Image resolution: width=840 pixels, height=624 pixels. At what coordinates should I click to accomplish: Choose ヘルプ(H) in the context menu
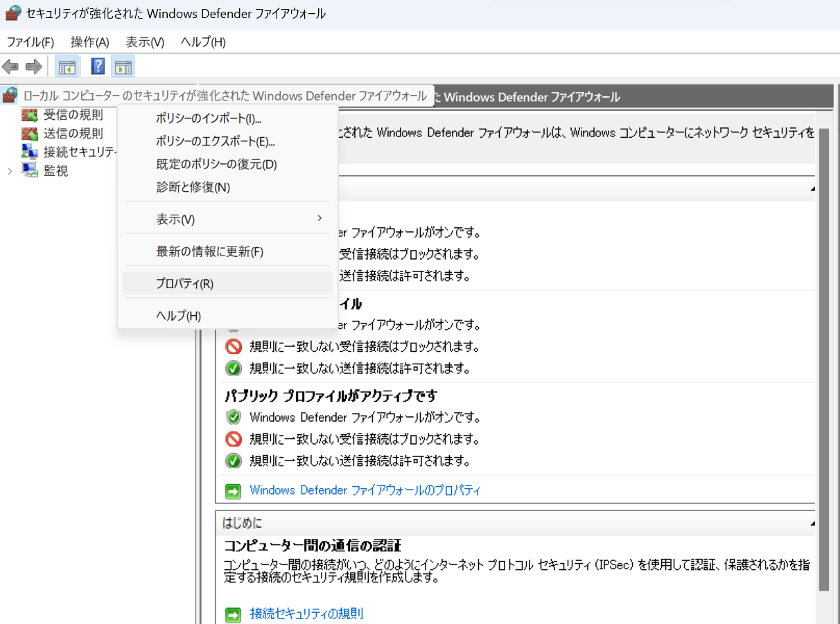(x=228, y=316)
